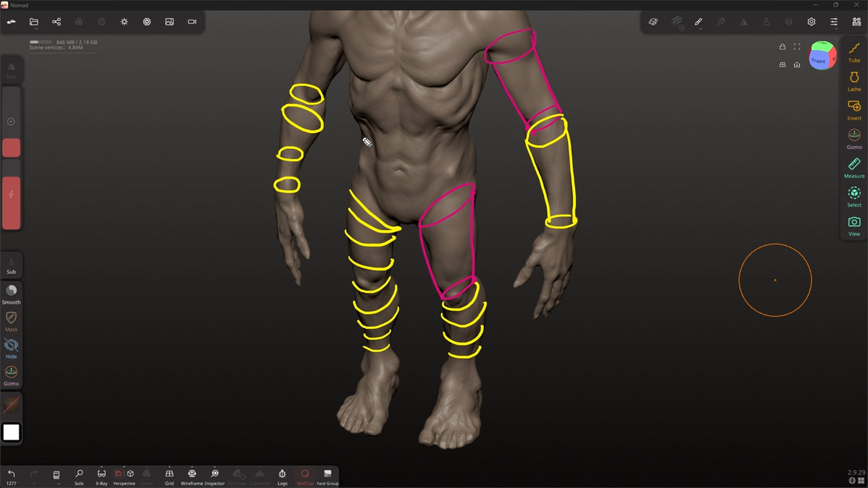Screen dimensions: 868x488
Task: Click the Nomad cloud logo icon
Action: (11, 22)
